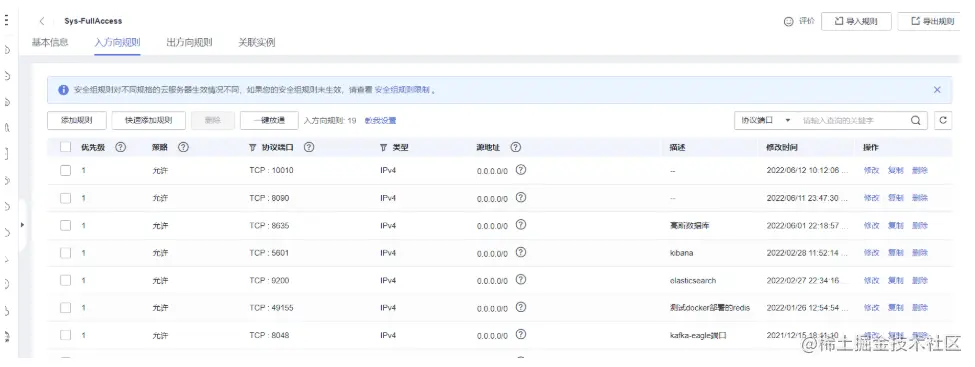Click the filter icon on 类型 column

(383, 148)
